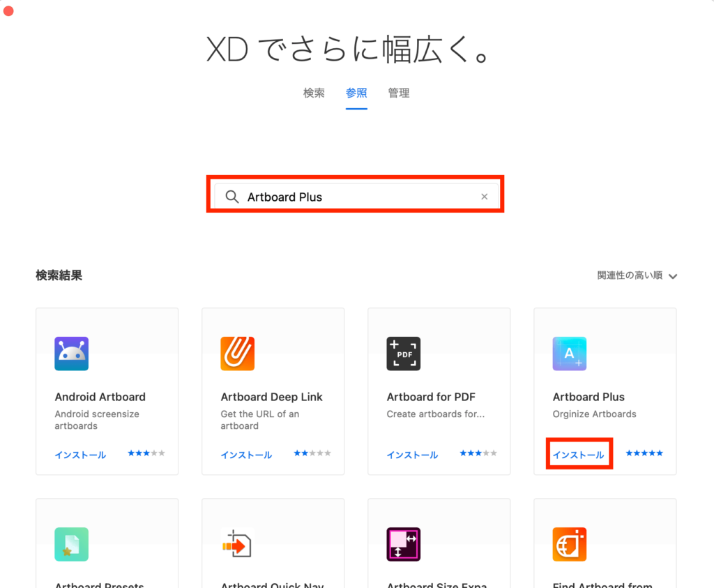Switch to the 検索 tab

coord(314,93)
